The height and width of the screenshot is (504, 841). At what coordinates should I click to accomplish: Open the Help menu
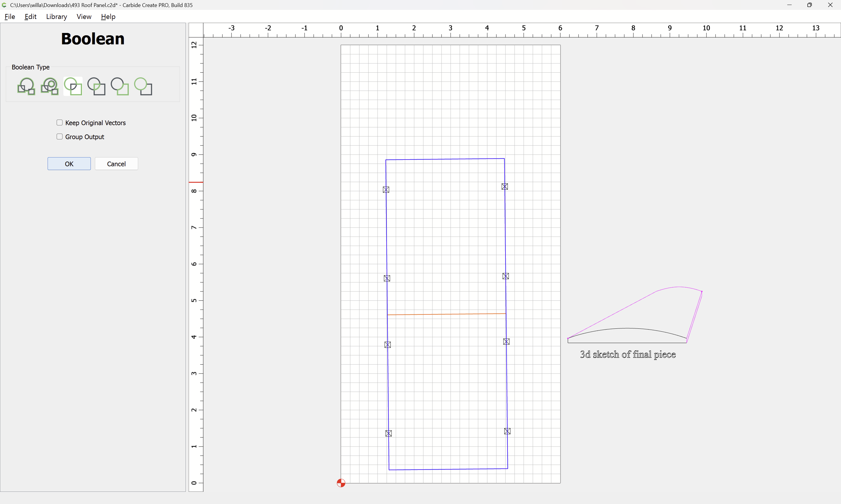click(x=108, y=17)
